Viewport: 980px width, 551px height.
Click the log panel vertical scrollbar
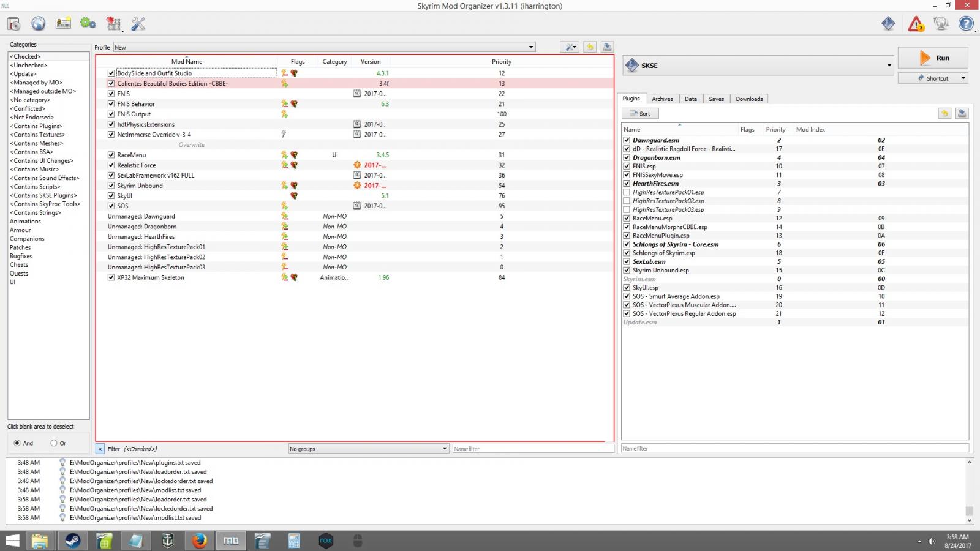click(969, 491)
